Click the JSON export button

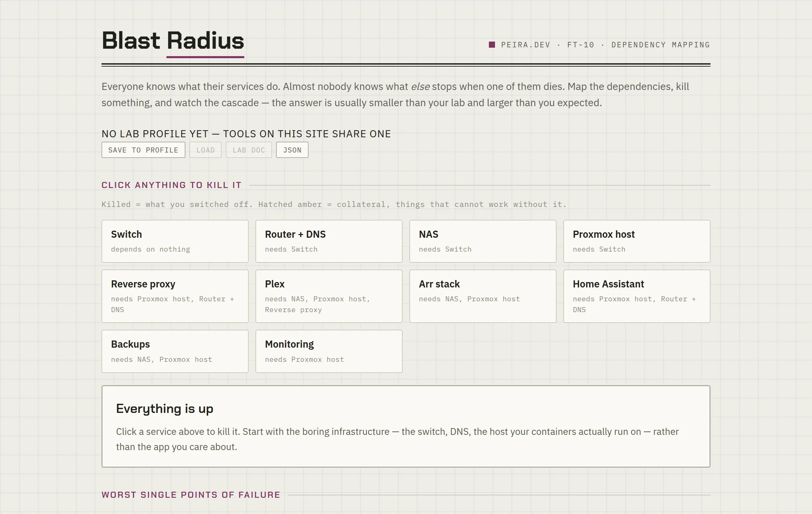(x=292, y=150)
